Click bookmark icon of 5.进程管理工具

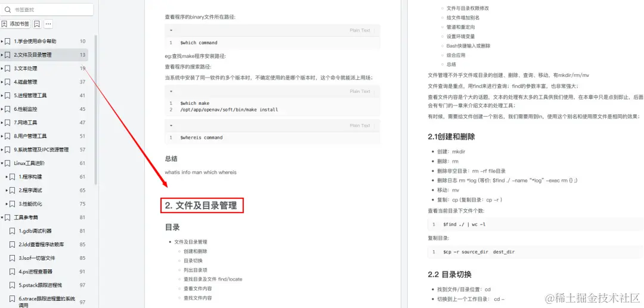pos(7,95)
